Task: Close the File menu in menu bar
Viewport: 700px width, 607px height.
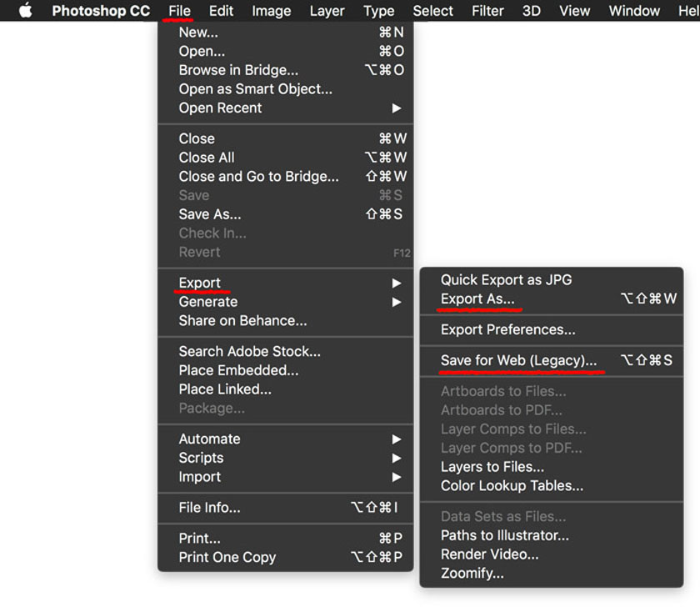Action: pos(179,11)
